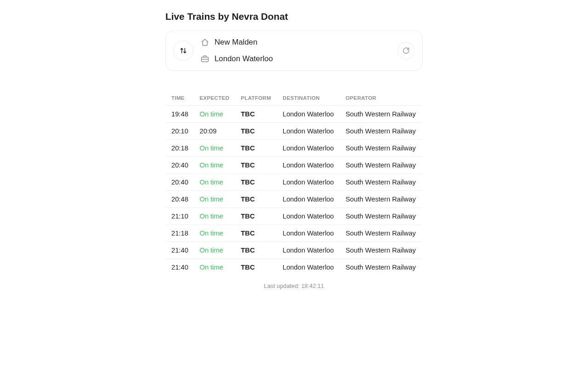Swap origin and destination stations

[x=183, y=51]
